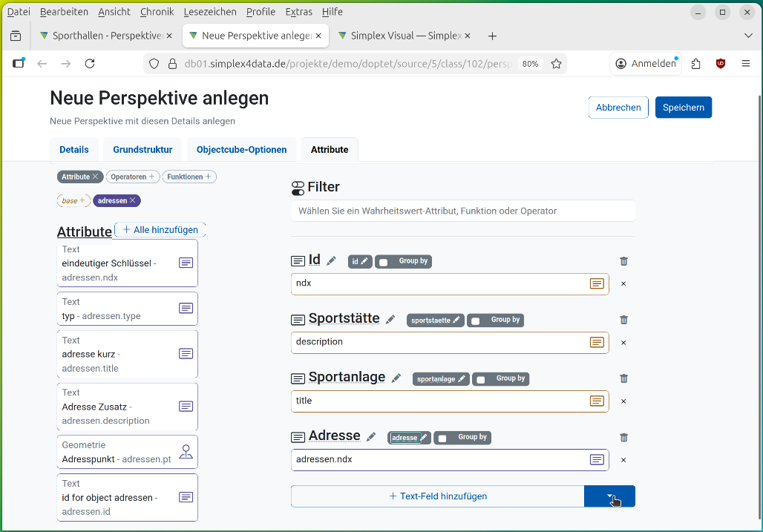This screenshot has width=763, height=532.
Task: Remove the ndx value with the x icon
Action: click(x=623, y=283)
